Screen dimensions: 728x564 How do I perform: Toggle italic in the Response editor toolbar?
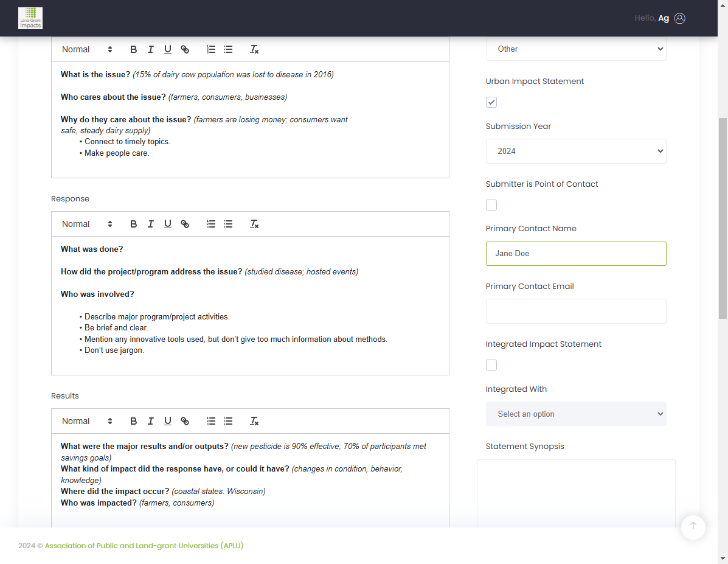click(150, 224)
